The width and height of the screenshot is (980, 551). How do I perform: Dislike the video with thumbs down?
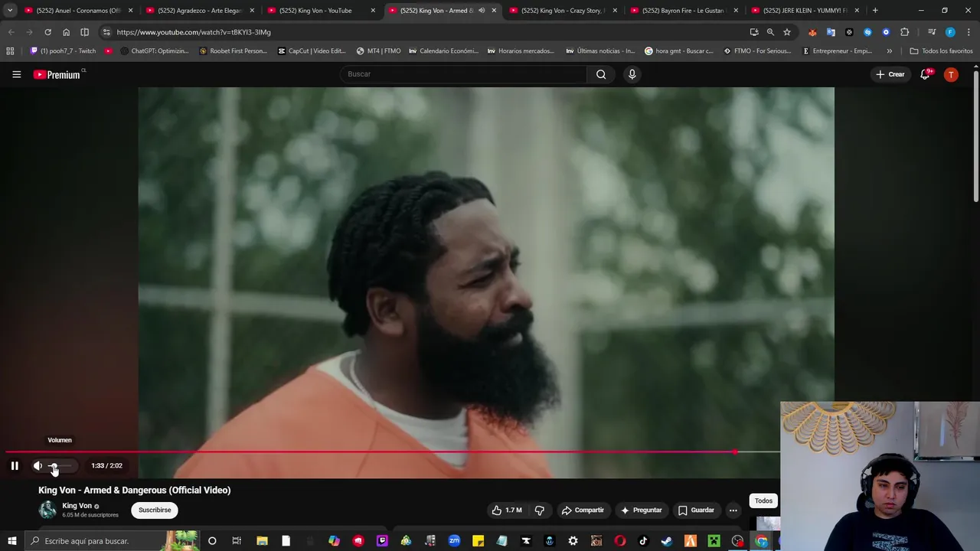click(x=540, y=510)
